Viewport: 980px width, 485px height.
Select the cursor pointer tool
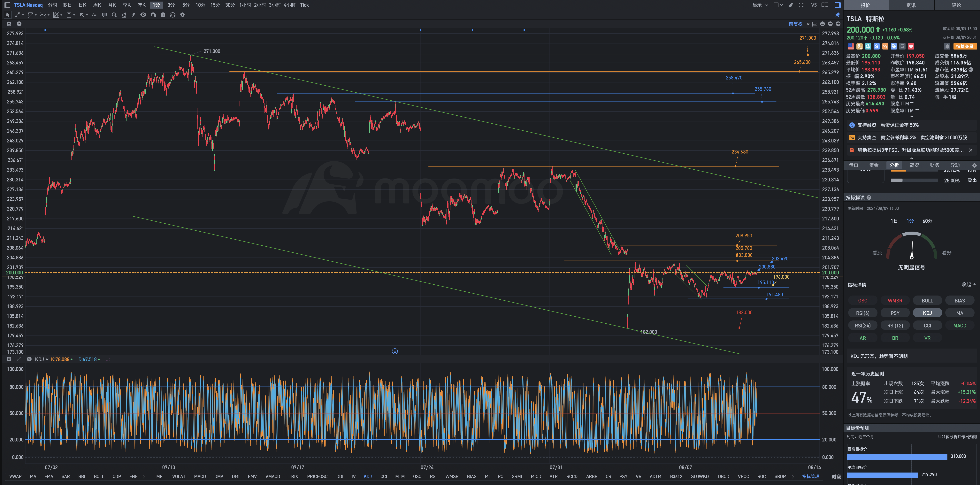pyautogui.click(x=8, y=15)
